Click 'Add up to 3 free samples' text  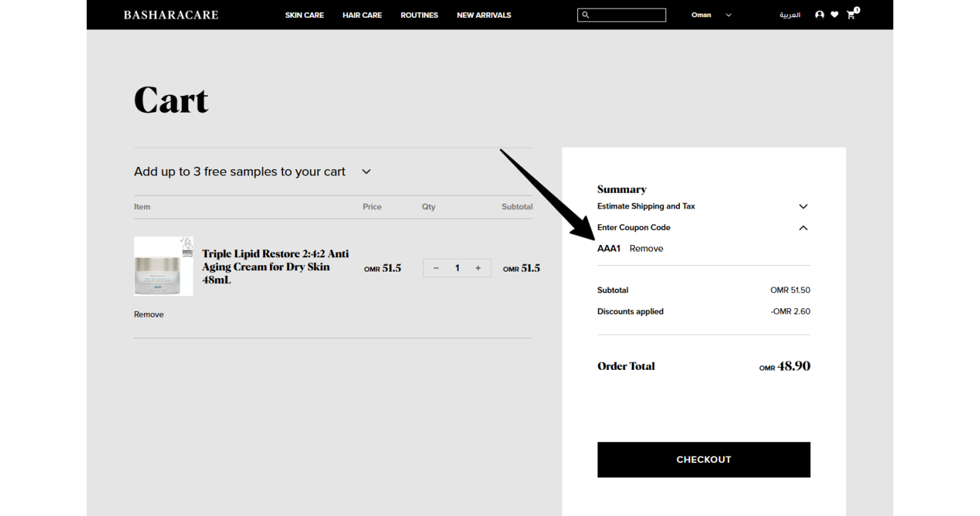[240, 171]
